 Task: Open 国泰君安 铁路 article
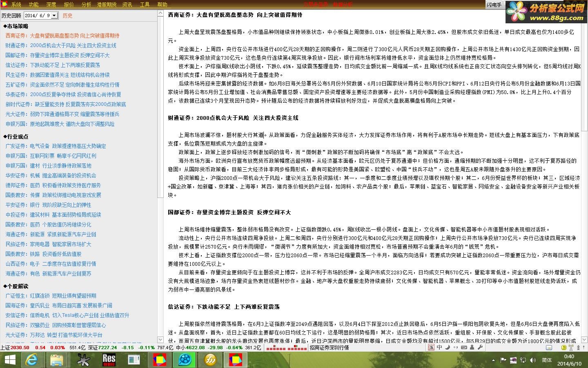44,254
